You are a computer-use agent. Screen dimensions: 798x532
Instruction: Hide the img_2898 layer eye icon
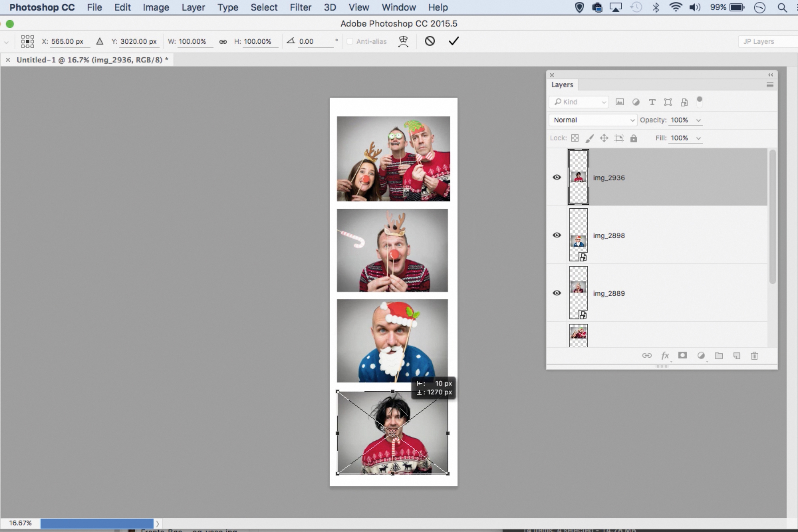pos(557,235)
